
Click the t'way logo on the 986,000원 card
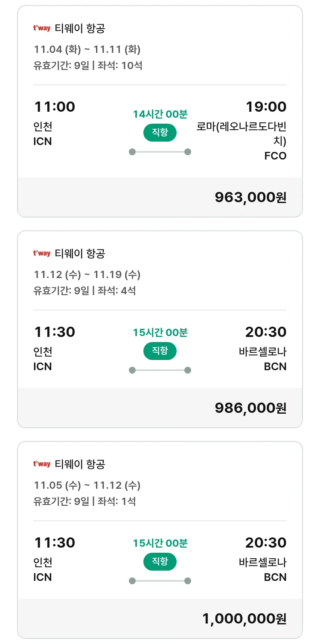coord(42,253)
